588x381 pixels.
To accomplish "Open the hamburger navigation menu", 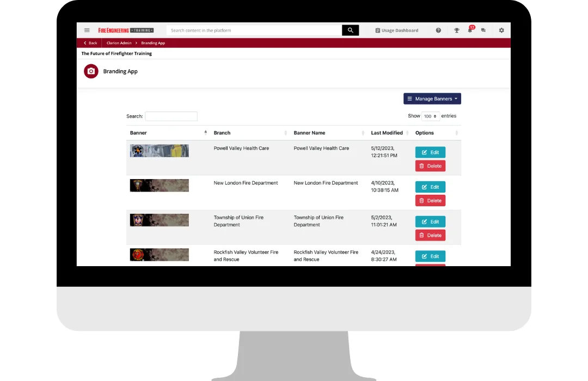I will coord(87,30).
